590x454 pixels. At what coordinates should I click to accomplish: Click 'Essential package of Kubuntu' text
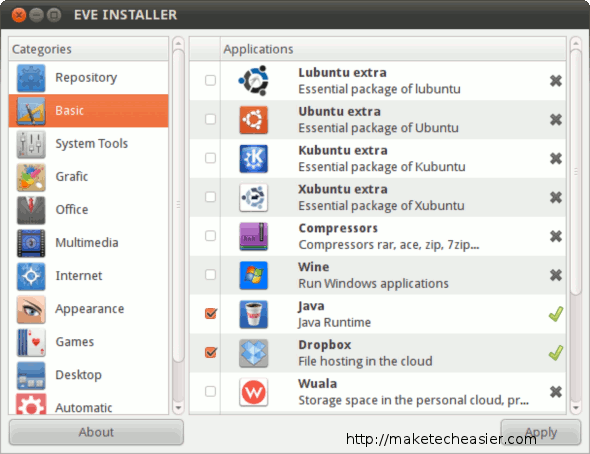(382, 167)
